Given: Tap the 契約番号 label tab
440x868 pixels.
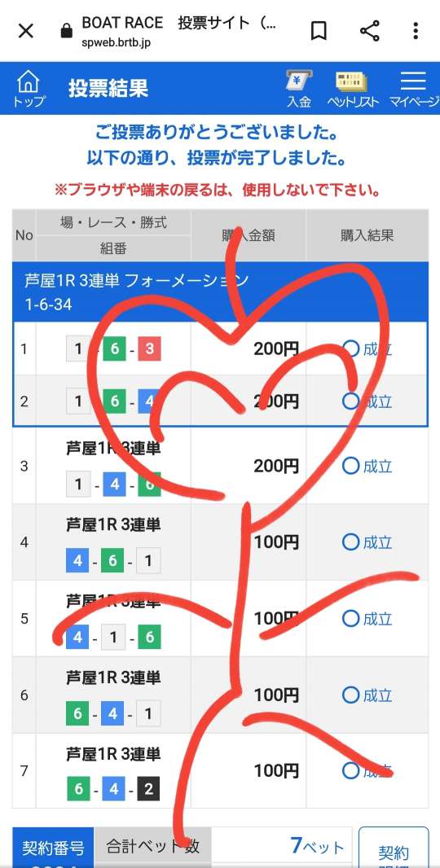Looking at the screenshot, I should [53, 848].
